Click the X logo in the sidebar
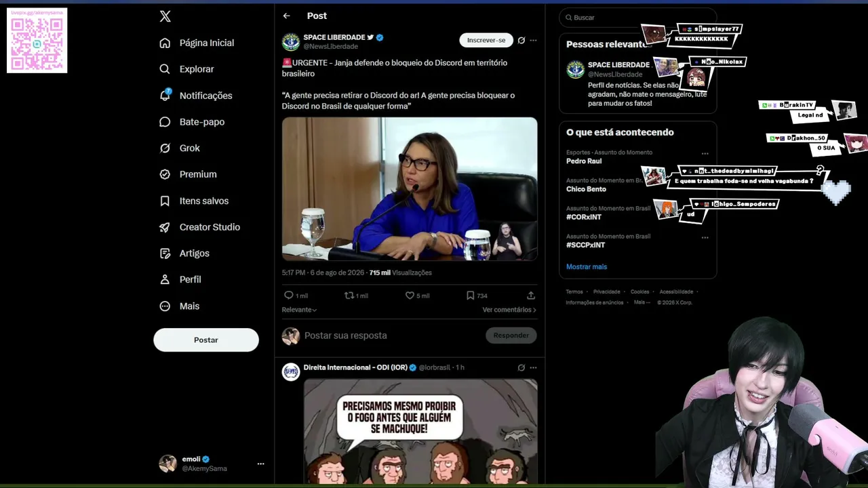Image resolution: width=868 pixels, height=488 pixels. pyautogui.click(x=165, y=16)
